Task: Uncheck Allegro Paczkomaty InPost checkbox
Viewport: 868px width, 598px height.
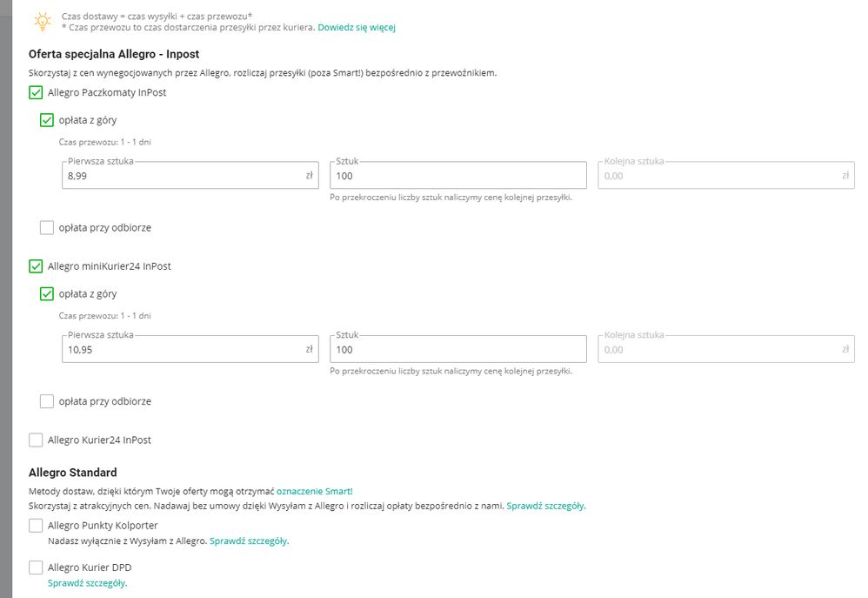Action: click(36, 92)
